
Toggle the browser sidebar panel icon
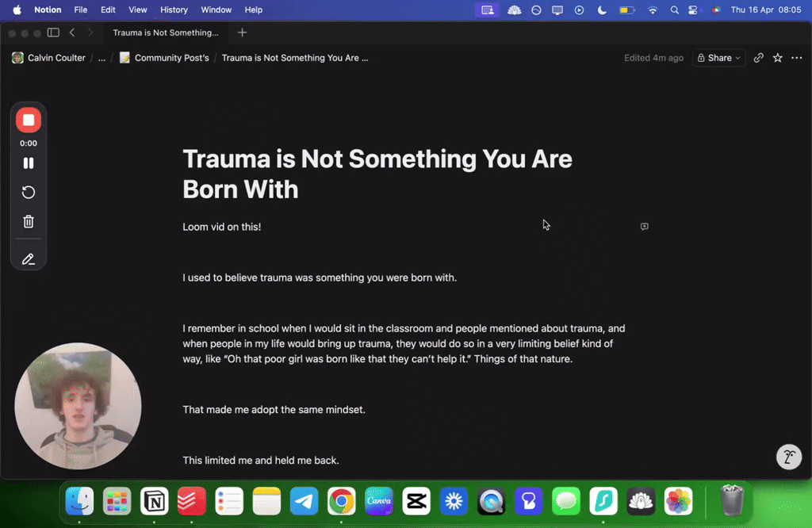(x=52, y=33)
